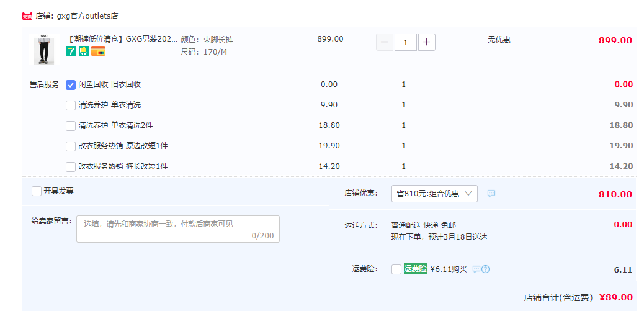Click the quantity input field showing 1
This screenshot has width=644, height=311.
406,42
